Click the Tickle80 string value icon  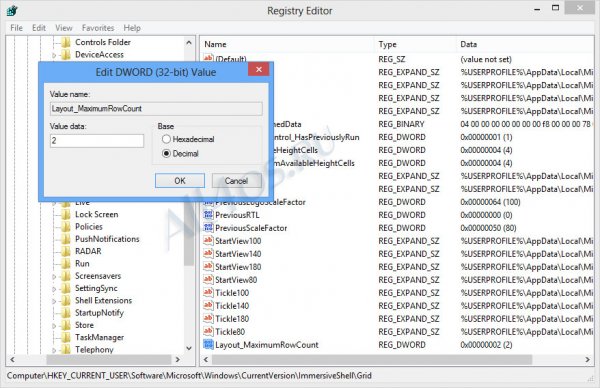pos(208,332)
